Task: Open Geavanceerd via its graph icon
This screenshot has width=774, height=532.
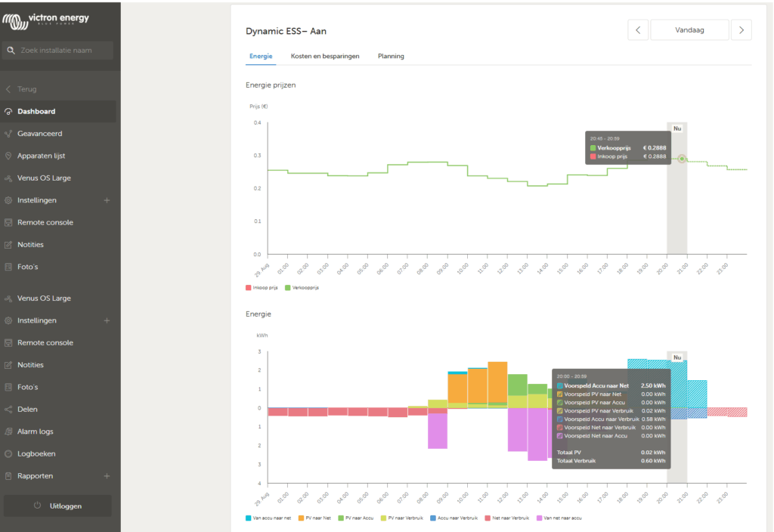Action: click(8, 134)
